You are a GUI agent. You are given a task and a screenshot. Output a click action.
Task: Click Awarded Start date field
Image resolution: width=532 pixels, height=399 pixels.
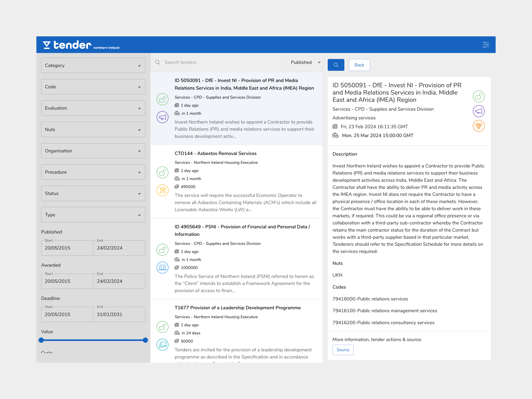coord(67,281)
